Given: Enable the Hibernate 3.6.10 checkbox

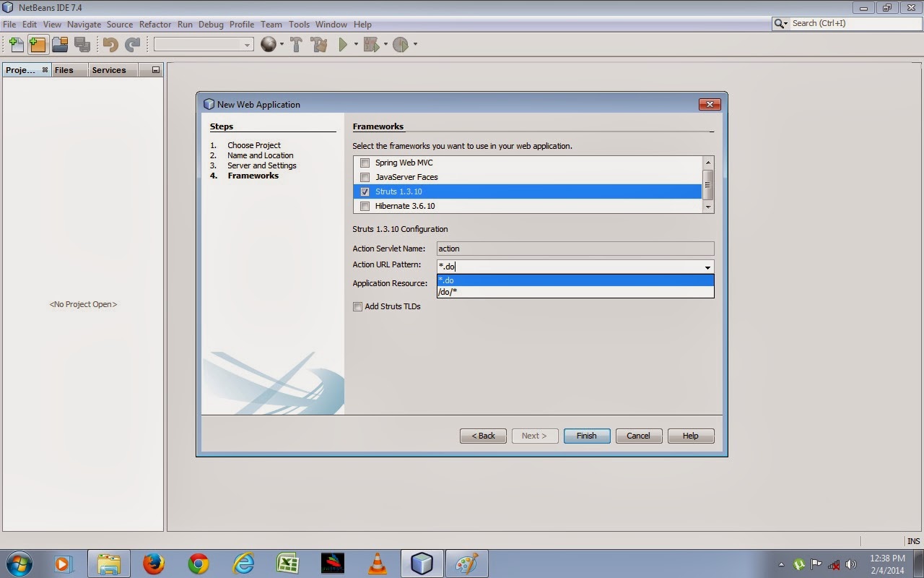Looking at the screenshot, I should [365, 206].
